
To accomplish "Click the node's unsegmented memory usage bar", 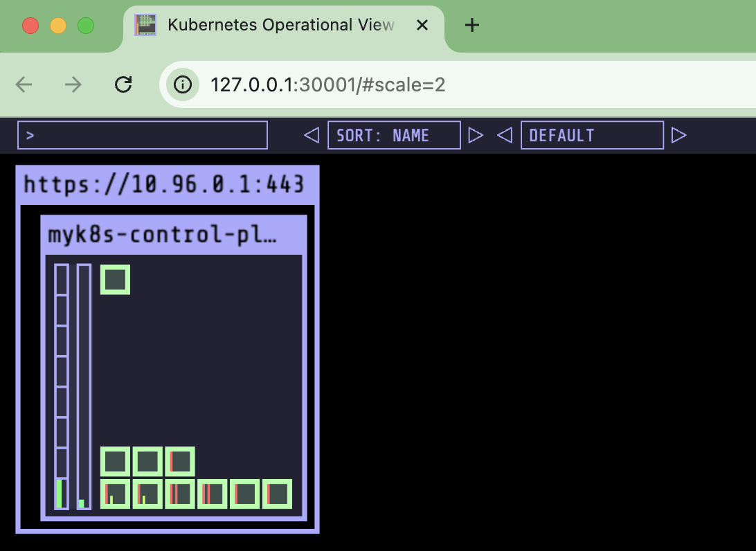I will tap(84, 387).
